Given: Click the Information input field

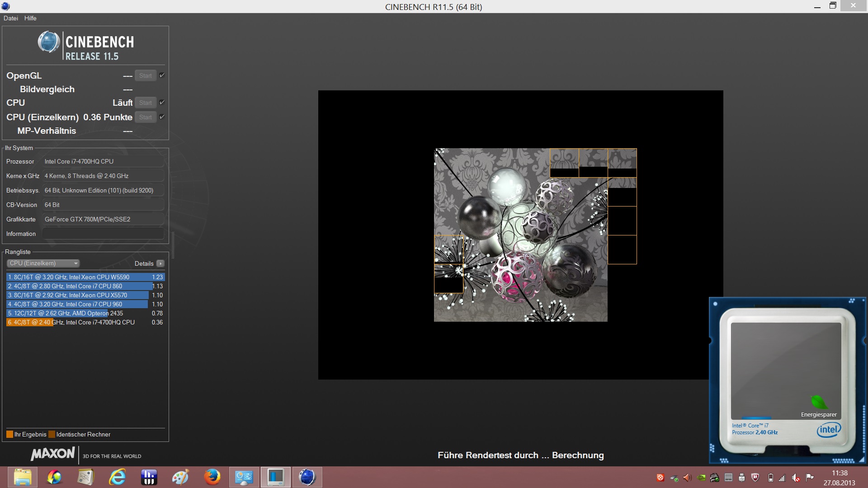Looking at the screenshot, I should [x=103, y=234].
